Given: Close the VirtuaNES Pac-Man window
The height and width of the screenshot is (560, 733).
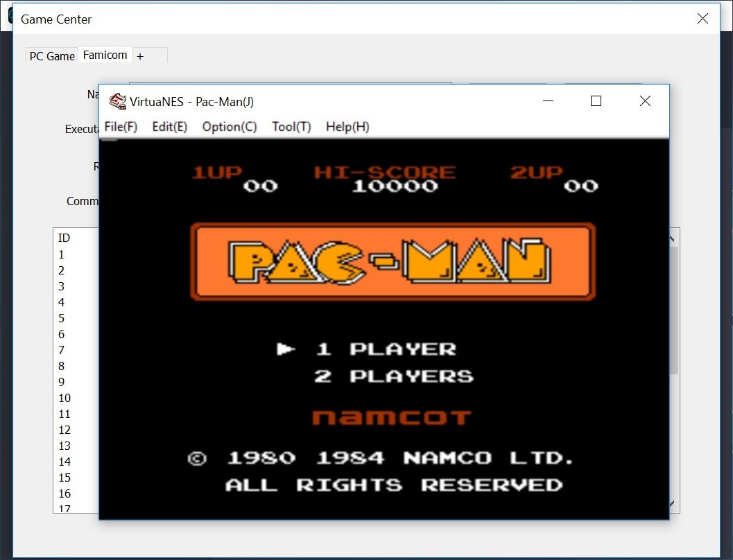Looking at the screenshot, I should pos(645,101).
